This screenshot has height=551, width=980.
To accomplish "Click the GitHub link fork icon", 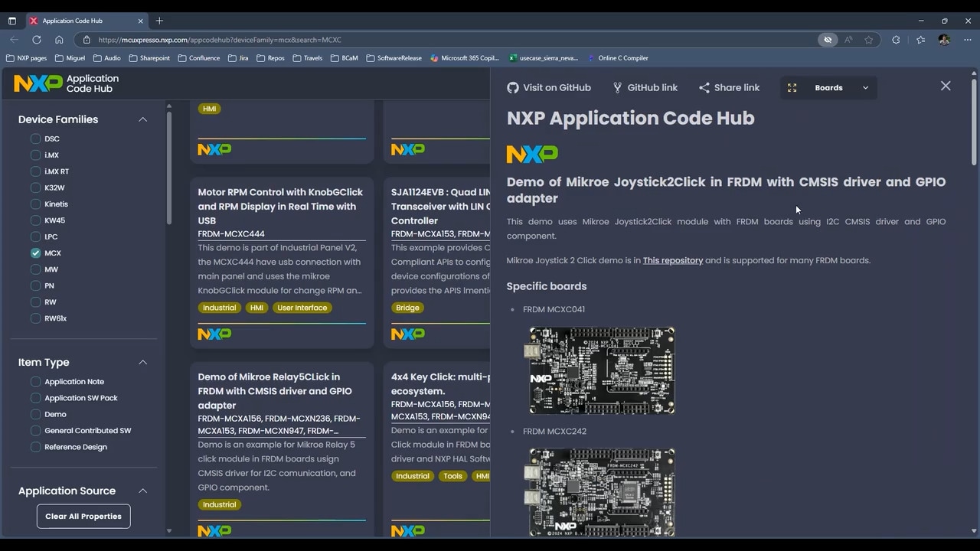I will pyautogui.click(x=617, y=88).
